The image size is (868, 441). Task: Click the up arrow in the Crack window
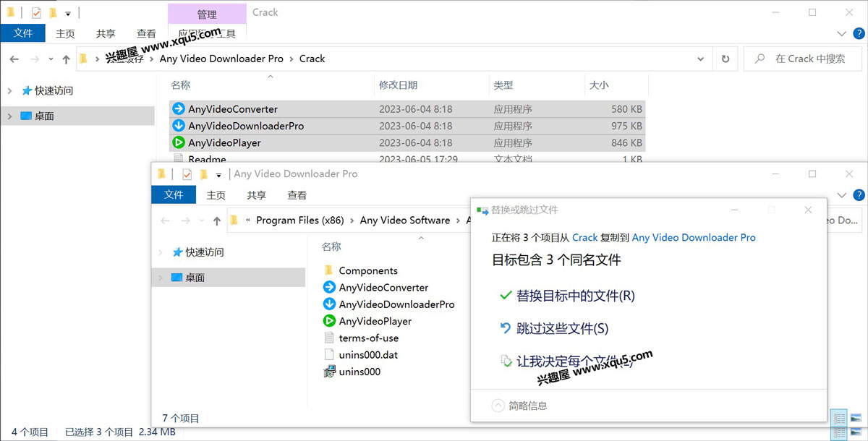(66, 59)
